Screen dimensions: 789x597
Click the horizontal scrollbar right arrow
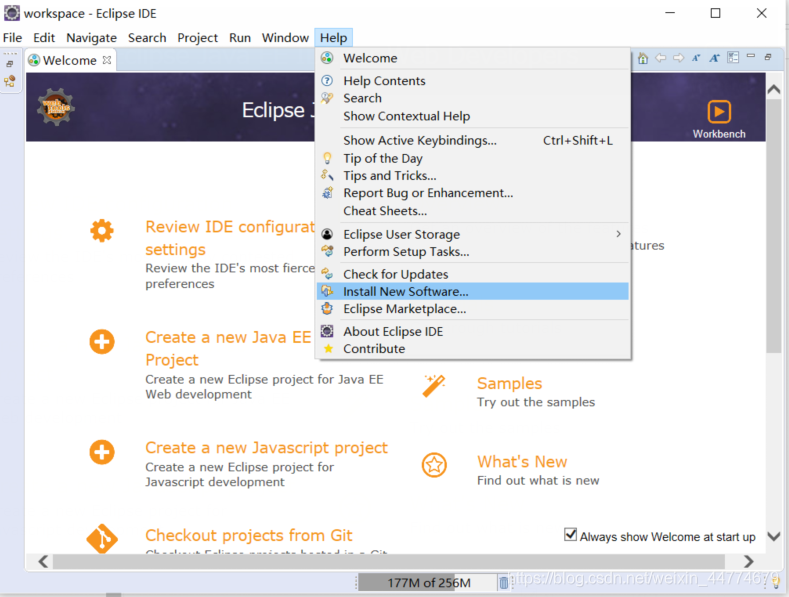748,561
